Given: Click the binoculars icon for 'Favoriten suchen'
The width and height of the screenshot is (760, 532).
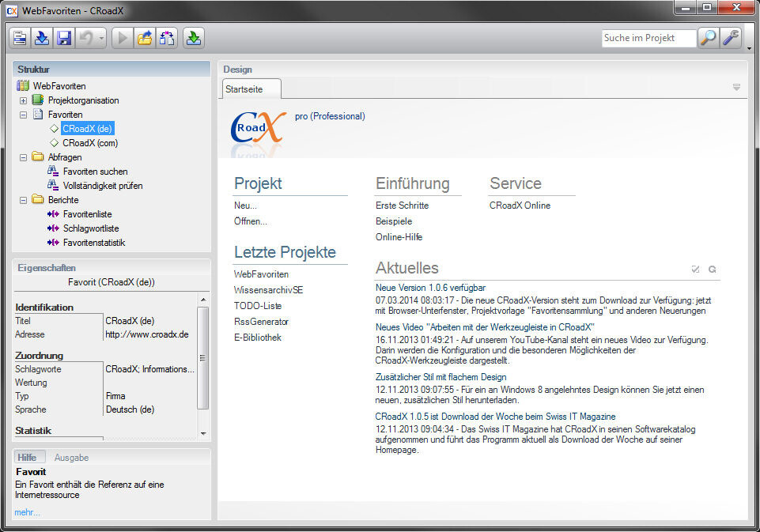Looking at the screenshot, I should 53,171.
